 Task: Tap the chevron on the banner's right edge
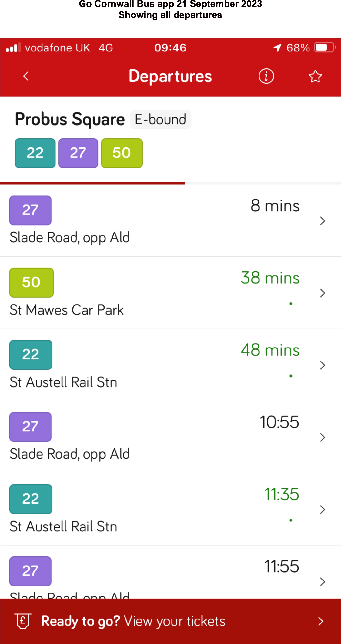[x=320, y=621]
